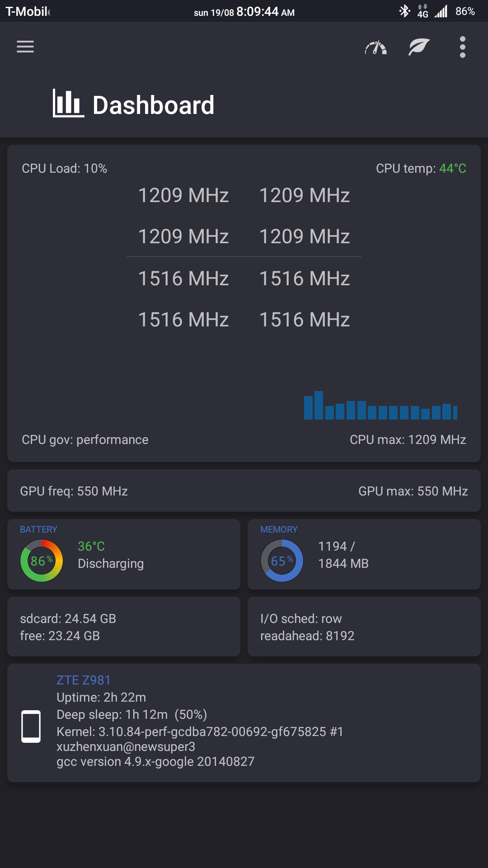Image resolution: width=488 pixels, height=868 pixels.
Task: Tap the ZTE Z981 device name link
Action: [84, 680]
